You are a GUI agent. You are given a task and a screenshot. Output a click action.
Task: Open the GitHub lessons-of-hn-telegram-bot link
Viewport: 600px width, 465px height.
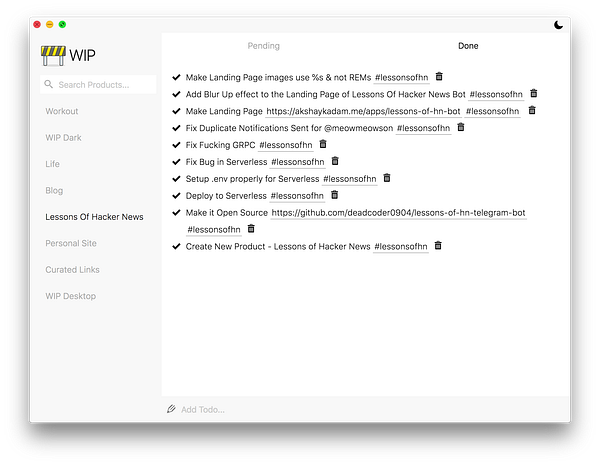click(398, 212)
